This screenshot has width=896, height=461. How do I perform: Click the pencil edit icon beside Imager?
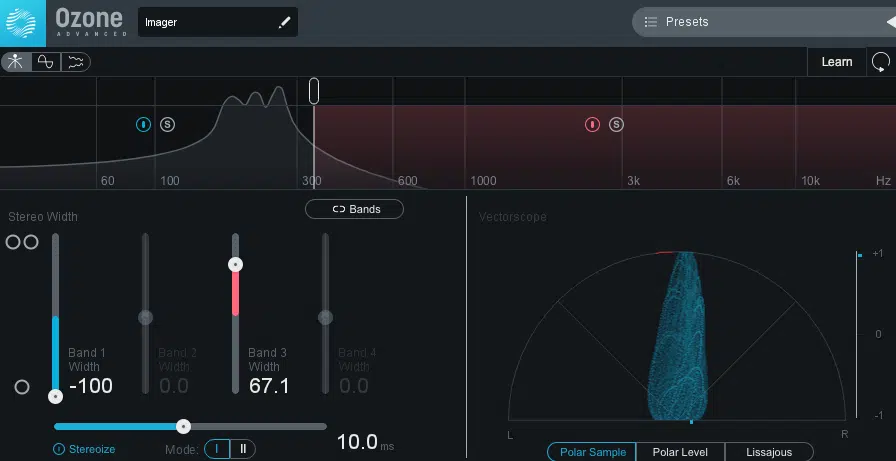coord(284,22)
